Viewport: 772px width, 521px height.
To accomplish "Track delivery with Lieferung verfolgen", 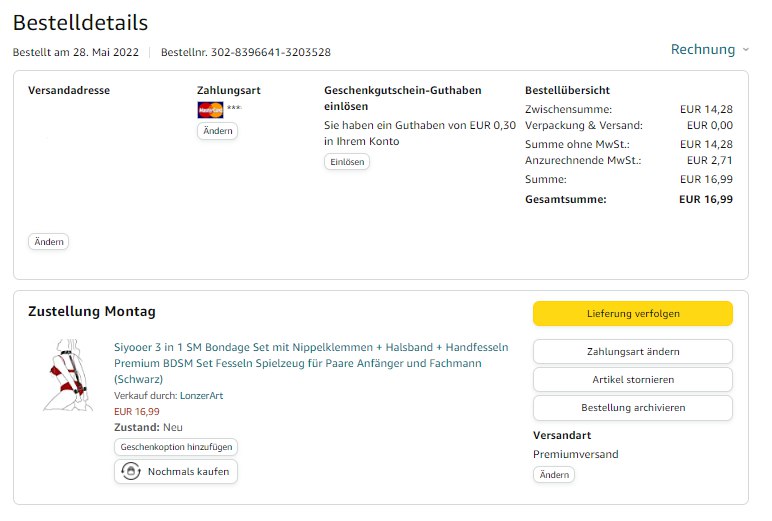I will point(632,314).
